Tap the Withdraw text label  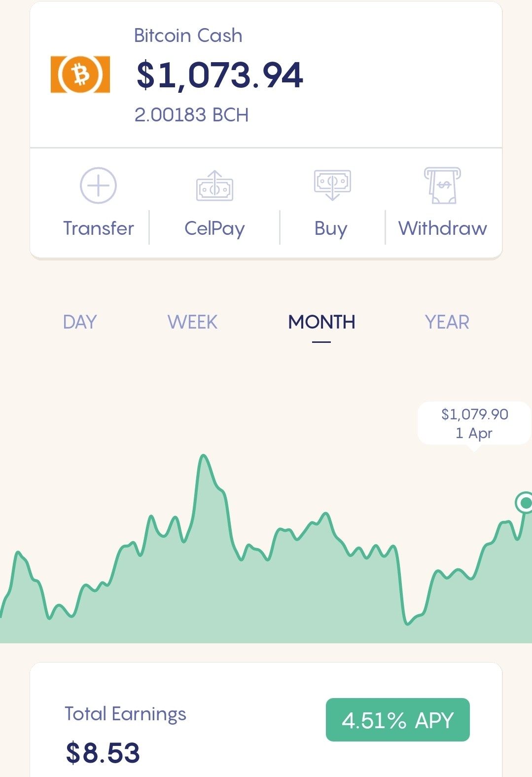point(443,228)
